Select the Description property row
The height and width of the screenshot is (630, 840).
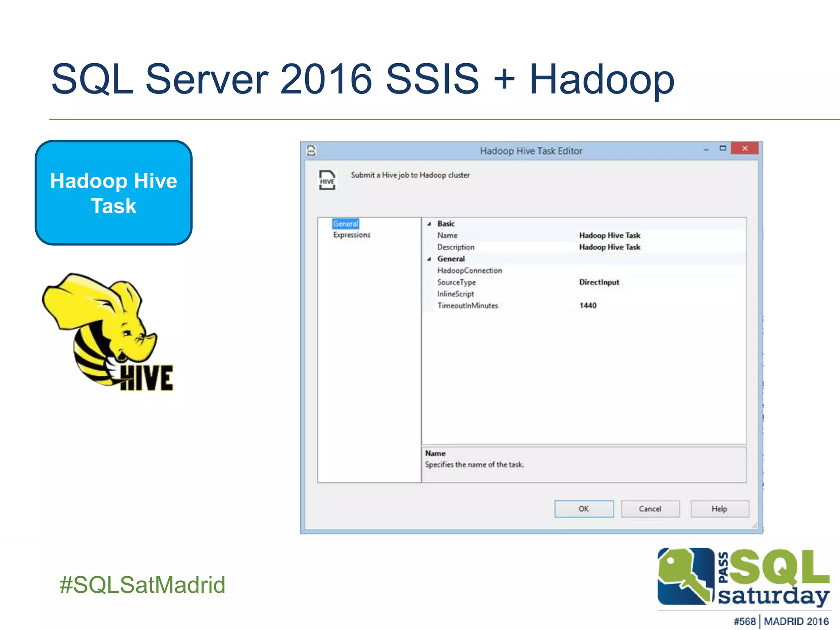tap(584, 247)
